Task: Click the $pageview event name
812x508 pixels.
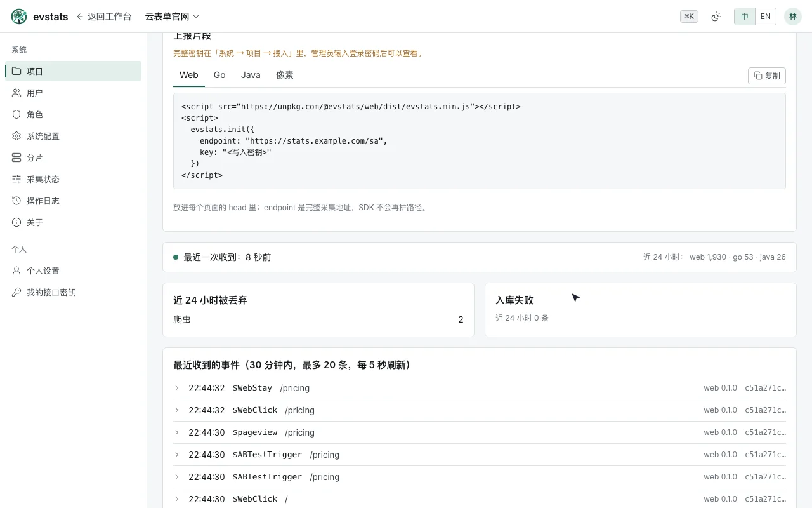Action: [255, 432]
